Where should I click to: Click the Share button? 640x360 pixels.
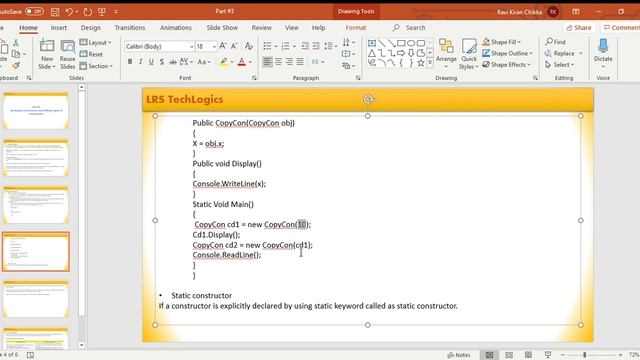[579, 28]
